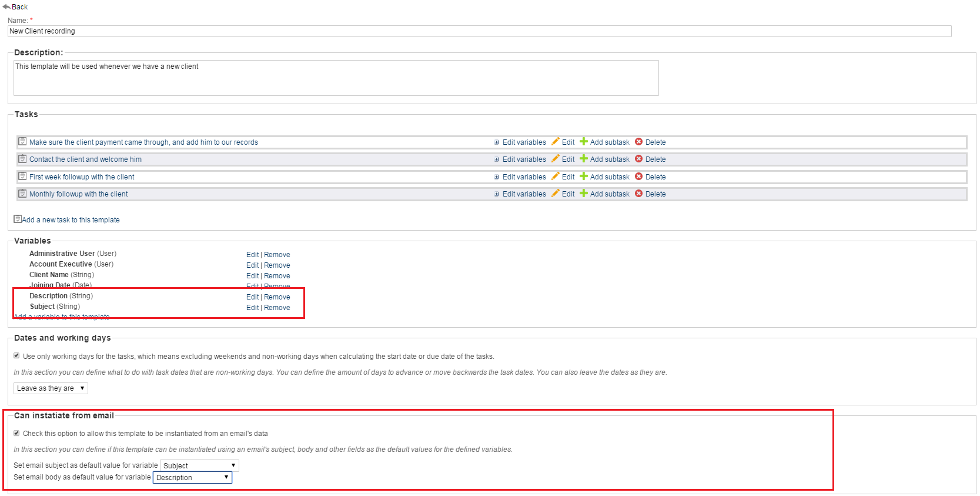980x496 pixels.
Task: Open email body variable dropdown
Action: [x=192, y=478]
